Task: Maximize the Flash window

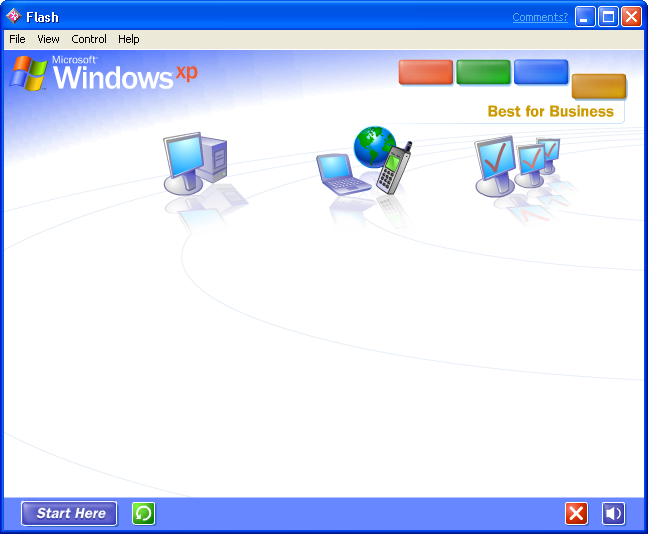Action: point(608,17)
